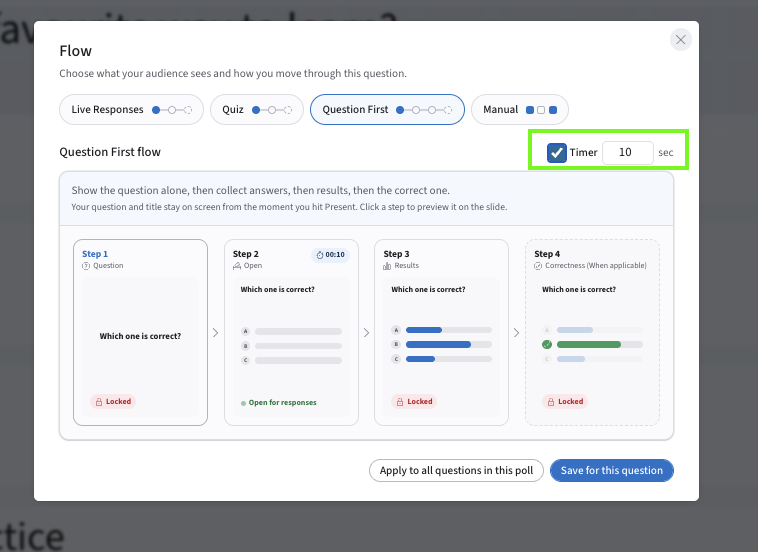This screenshot has width=758, height=552.
Task: Click the Locked badge in Step 4
Action: (565, 402)
